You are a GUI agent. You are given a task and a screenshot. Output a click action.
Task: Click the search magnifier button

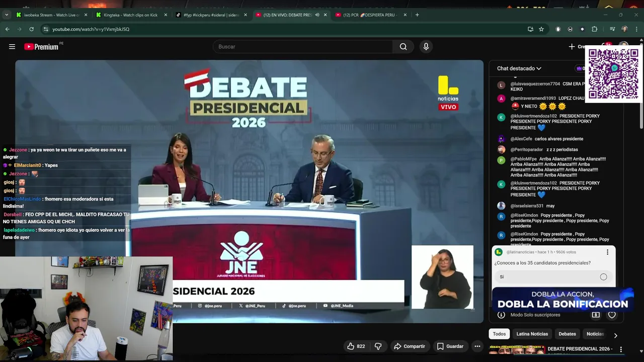click(x=403, y=47)
